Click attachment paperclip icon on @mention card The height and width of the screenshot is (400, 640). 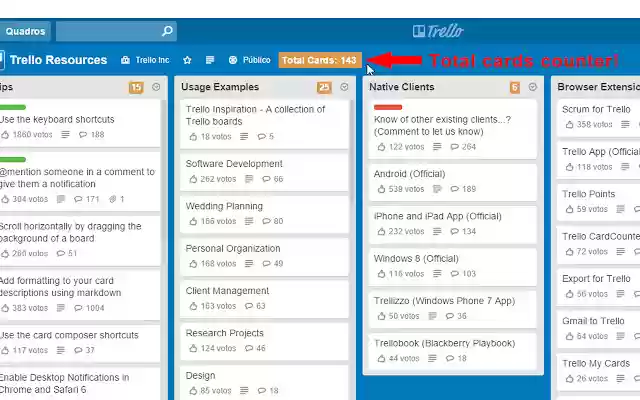pos(113,199)
